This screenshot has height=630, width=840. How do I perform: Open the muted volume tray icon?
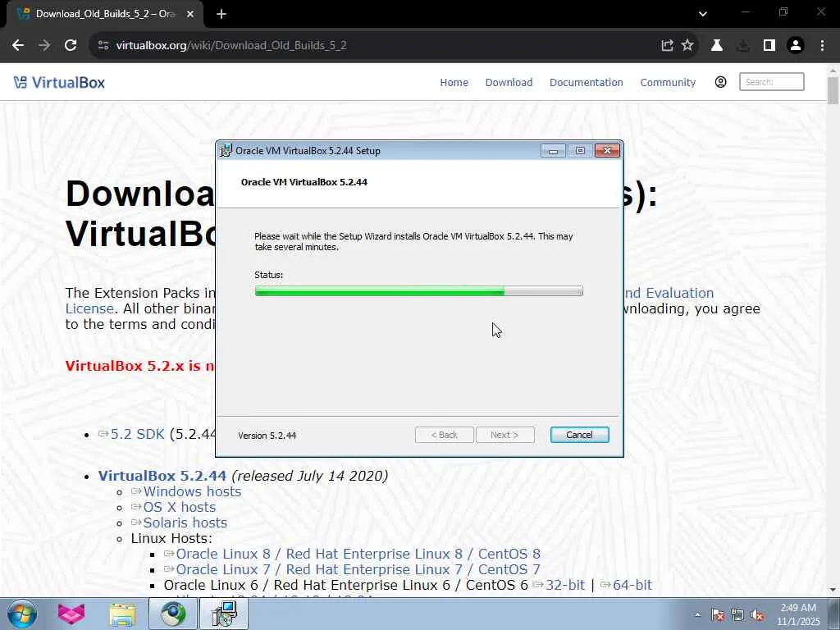[757, 615]
